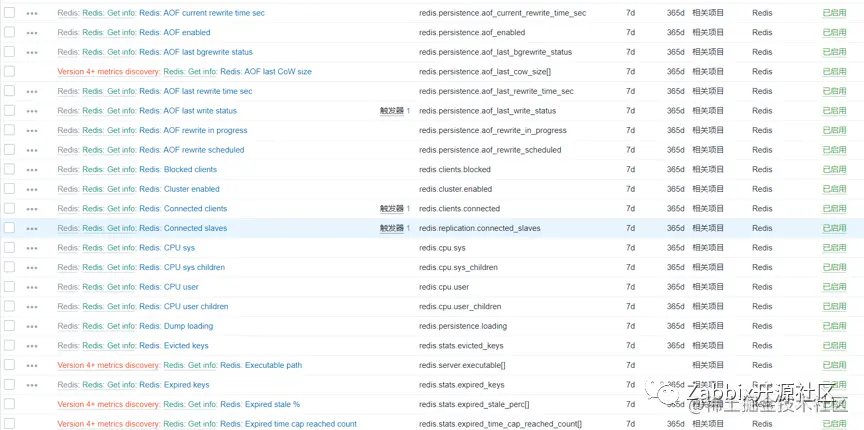Check the Expired stale % row checkbox

(9, 404)
